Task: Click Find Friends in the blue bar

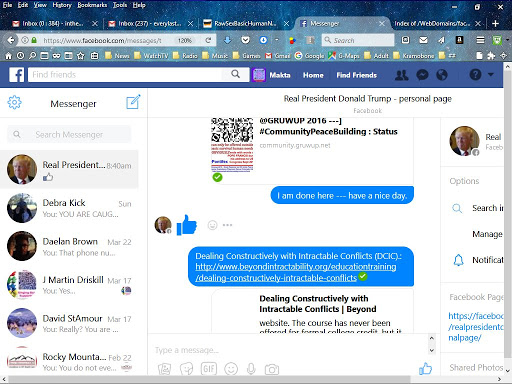Action: 356,75
